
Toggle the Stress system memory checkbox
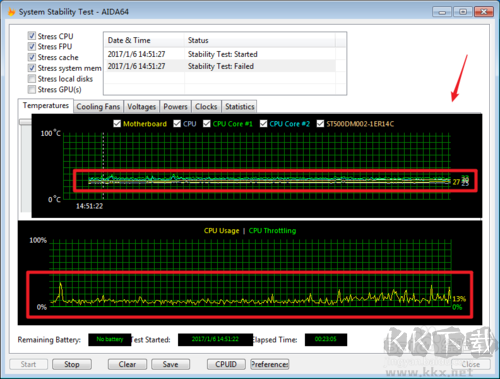(x=32, y=68)
